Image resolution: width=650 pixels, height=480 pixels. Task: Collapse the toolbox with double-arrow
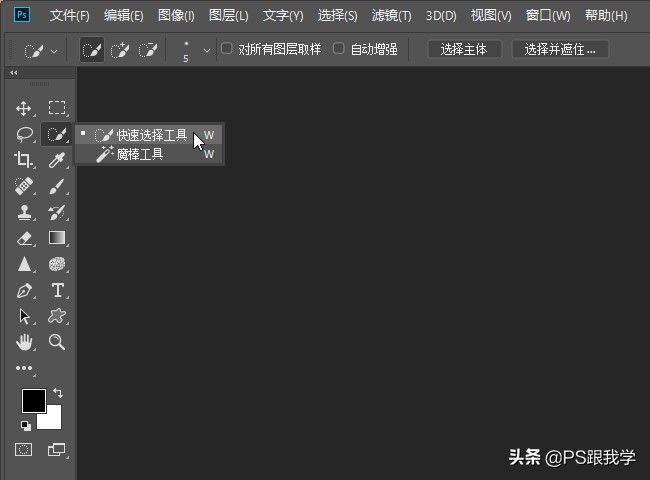coord(14,73)
